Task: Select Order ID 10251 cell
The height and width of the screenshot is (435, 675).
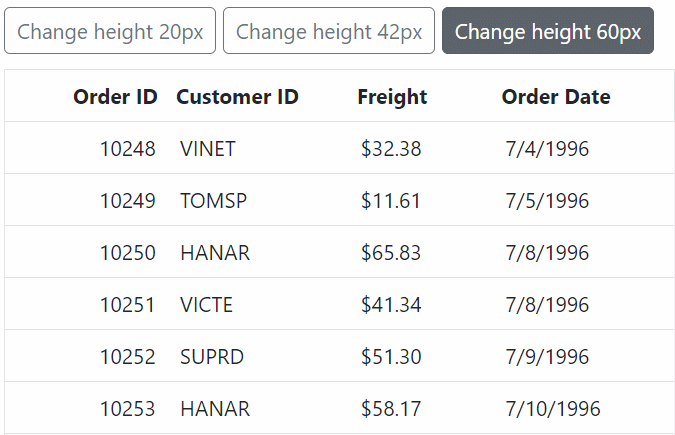Action: 128,305
